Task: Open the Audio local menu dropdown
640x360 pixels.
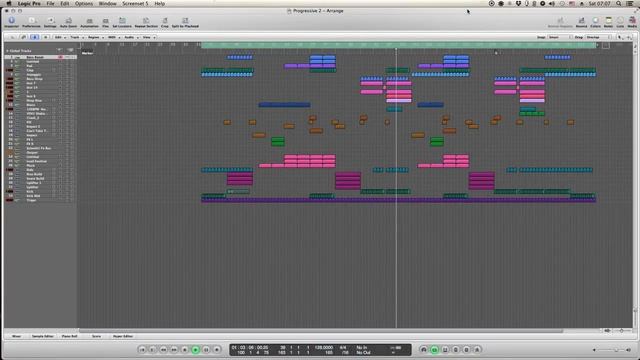Action: click(x=131, y=37)
